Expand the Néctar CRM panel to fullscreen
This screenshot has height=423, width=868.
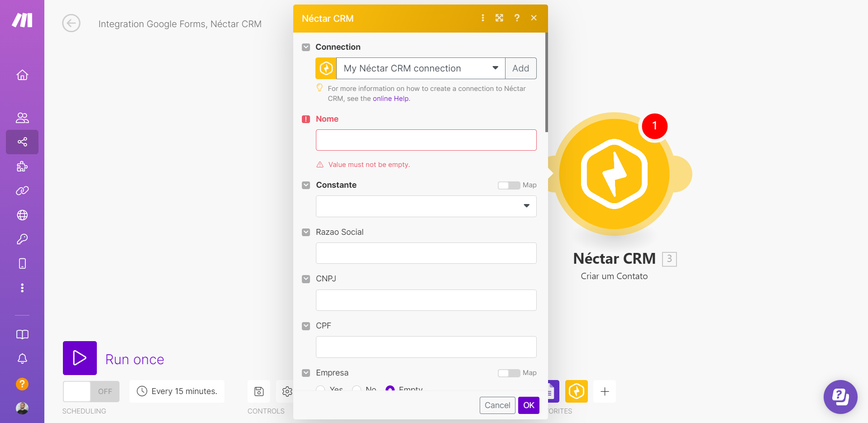click(x=499, y=18)
